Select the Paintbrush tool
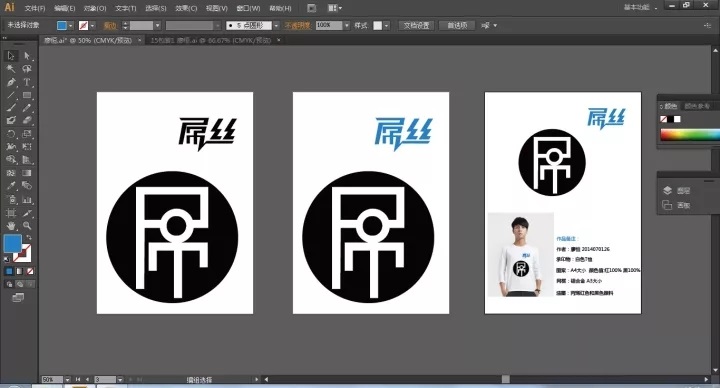720x388 pixels. coord(11,108)
